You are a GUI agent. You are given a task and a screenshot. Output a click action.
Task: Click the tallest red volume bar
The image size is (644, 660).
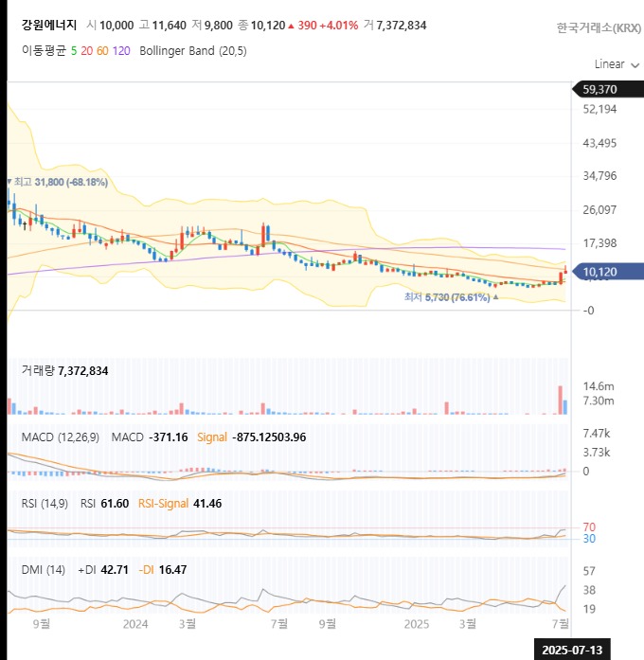[561, 400]
